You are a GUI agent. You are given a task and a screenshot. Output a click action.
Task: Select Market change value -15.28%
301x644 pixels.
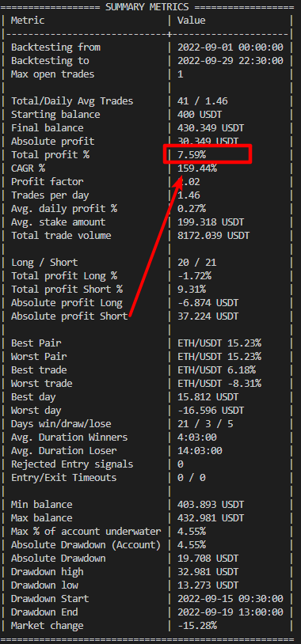[197, 627]
